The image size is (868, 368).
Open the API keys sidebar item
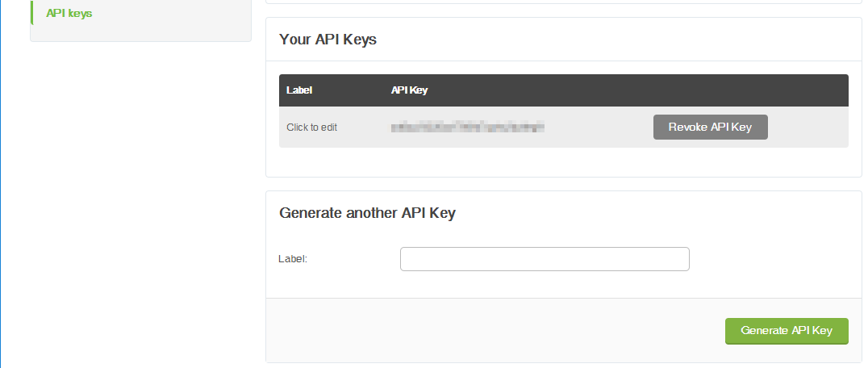point(69,14)
